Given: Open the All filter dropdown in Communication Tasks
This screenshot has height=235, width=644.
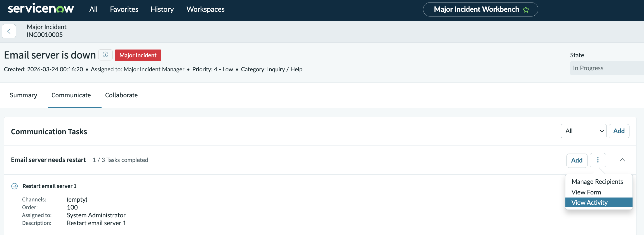Looking at the screenshot, I should pos(584,131).
